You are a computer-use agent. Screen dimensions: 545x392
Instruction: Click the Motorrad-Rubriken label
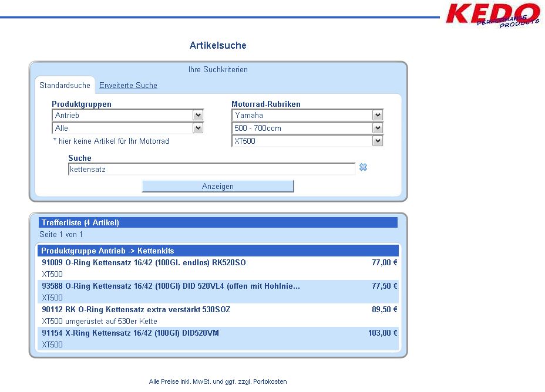coord(266,104)
